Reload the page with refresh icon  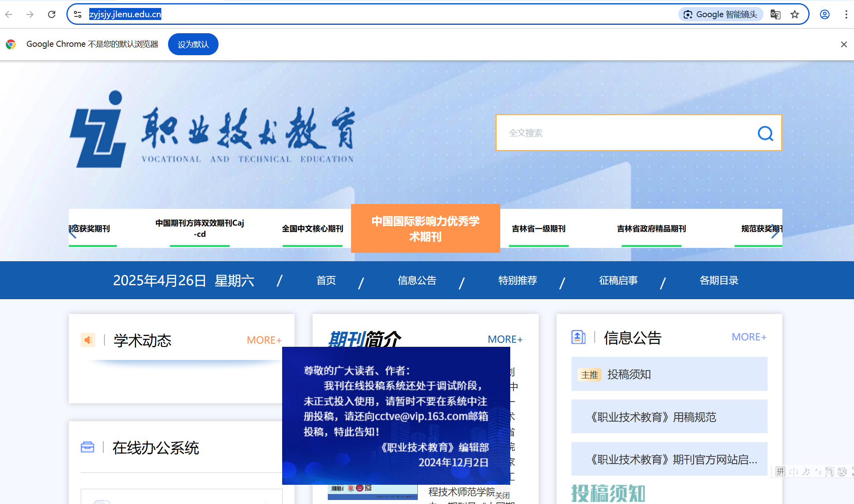point(52,14)
